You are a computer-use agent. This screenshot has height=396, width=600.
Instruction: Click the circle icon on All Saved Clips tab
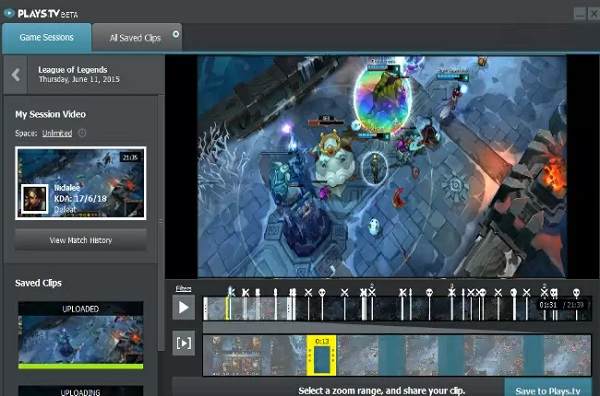(x=176, y=34)
